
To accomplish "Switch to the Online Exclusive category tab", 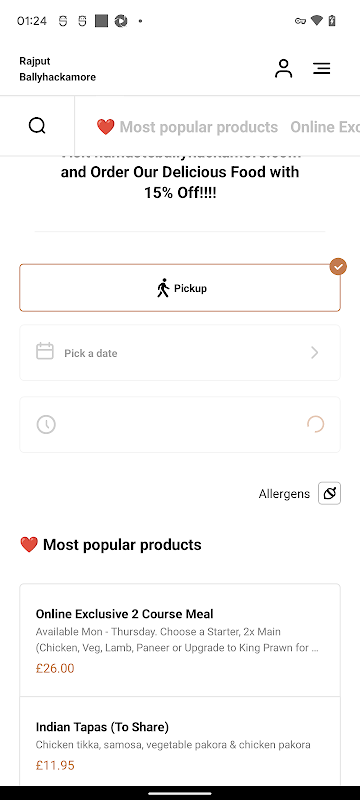I will pyautogui.click(x=325, y=127).
